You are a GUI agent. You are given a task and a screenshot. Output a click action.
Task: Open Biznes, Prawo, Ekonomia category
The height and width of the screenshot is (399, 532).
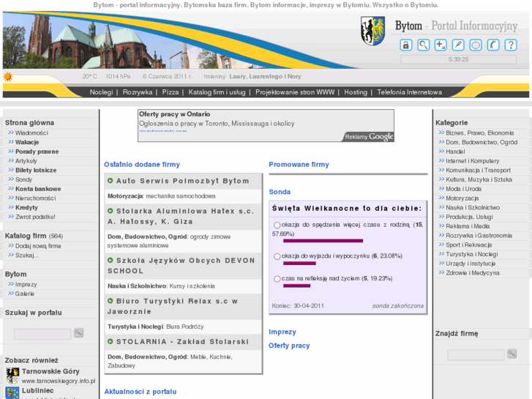coord(480,133)
